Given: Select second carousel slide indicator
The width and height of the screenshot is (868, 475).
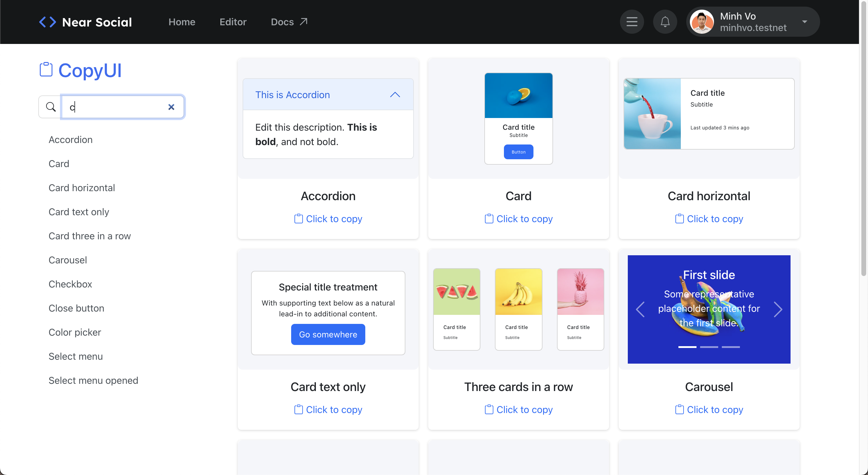Looking at the screenshot, I should coord(709,347).
